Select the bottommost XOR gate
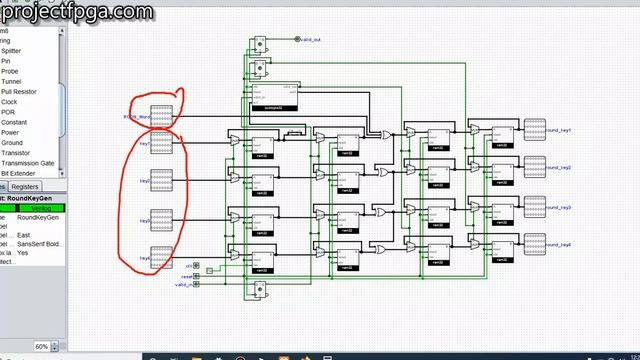640x360 pixels. pyautogui.click(x=380, y=249)
